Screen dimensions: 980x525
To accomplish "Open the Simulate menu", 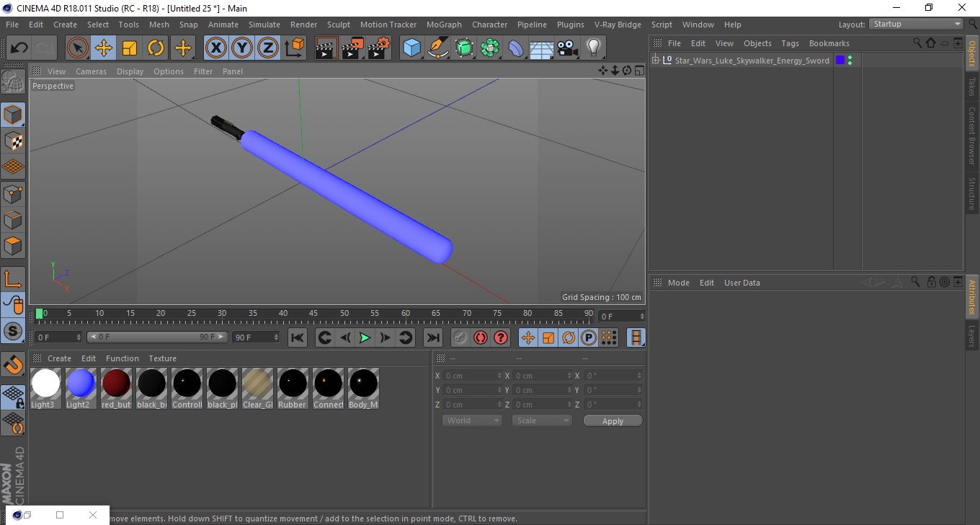I will (x=264, y=25).
